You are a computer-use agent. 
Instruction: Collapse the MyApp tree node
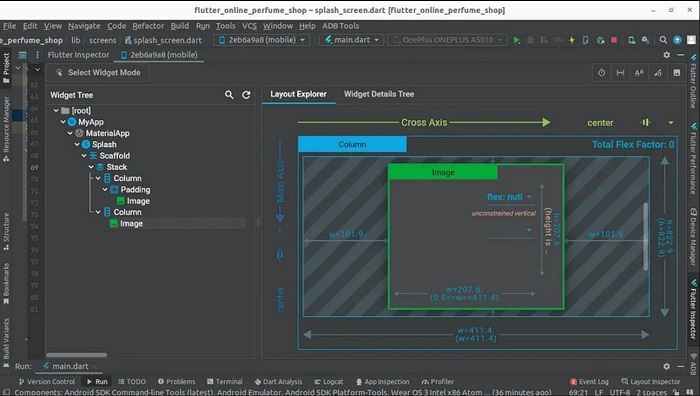(63, 122)
